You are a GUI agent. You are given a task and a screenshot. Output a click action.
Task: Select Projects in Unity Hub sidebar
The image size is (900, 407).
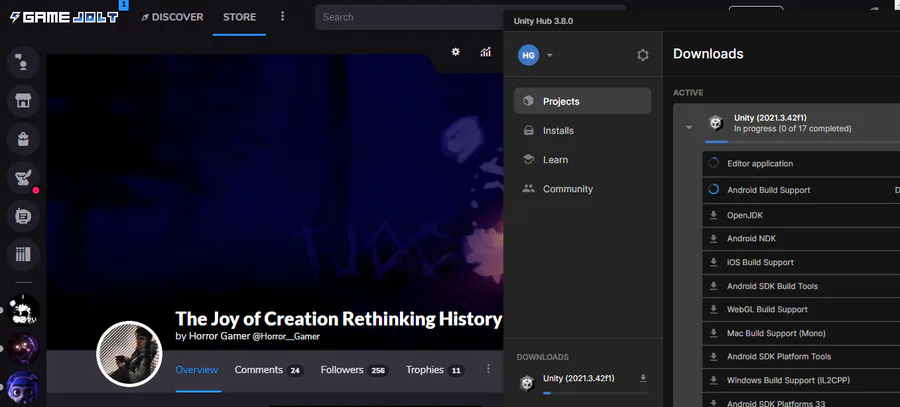tap(583, 101)
